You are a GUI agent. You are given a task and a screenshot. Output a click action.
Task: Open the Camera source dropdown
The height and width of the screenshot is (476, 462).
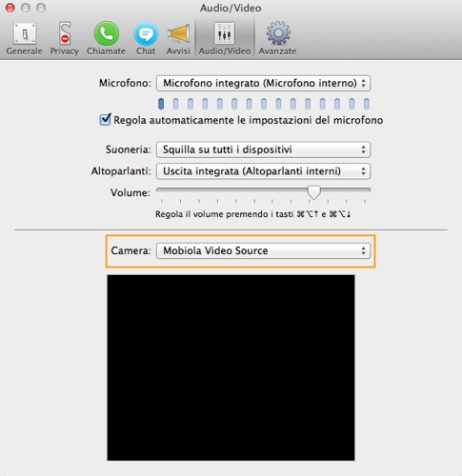point(263,250)
